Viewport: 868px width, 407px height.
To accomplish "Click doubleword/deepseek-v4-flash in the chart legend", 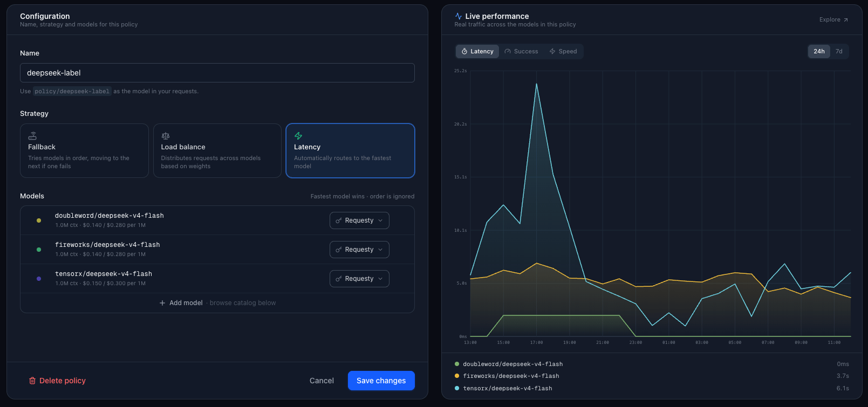I will pyautogui.click(x=513, y=364).
